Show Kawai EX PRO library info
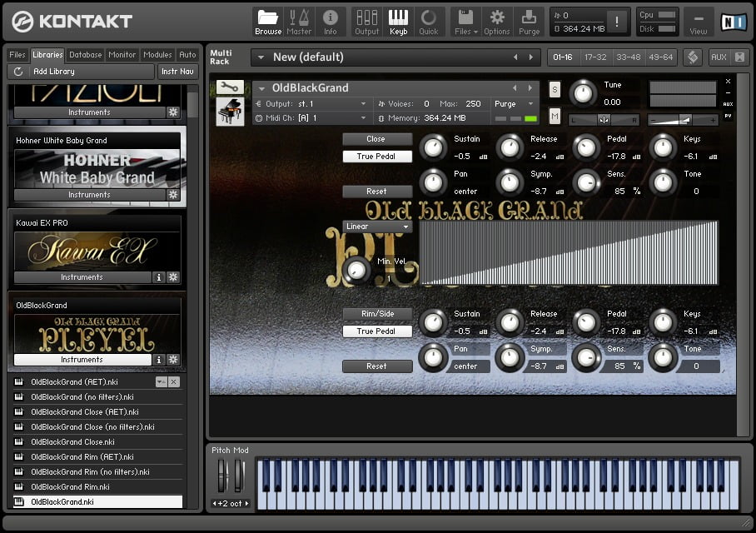The image size is (756, 533). [x=159, y=276]
